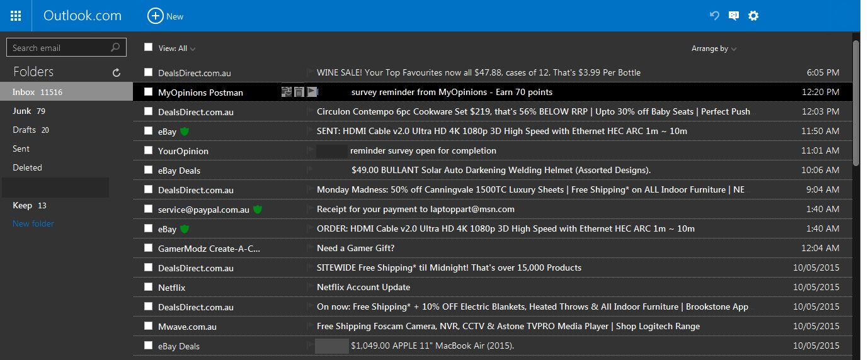Flag the MyOpinions Postman survey reminder

(x=312, y=92)
